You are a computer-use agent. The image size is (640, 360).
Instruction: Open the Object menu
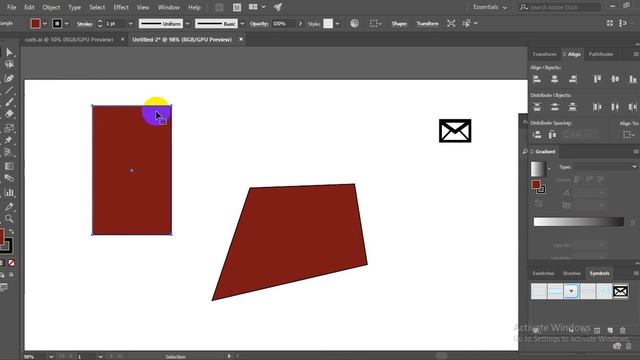[51, 7]
